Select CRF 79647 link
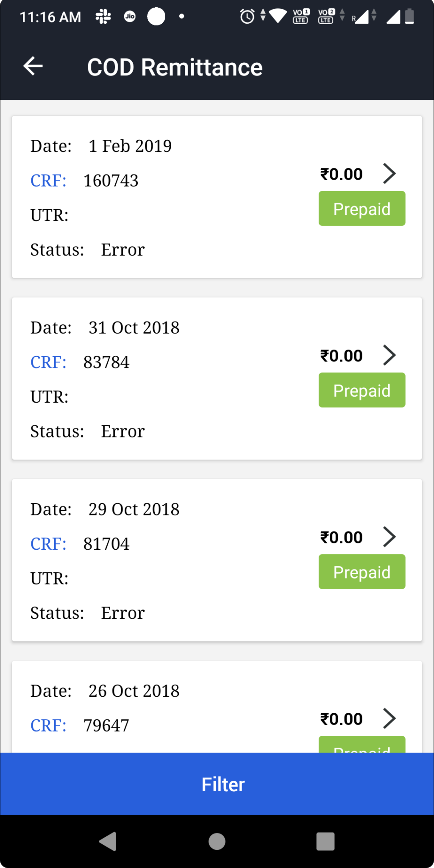The width and height of the screenshot is (434, 868). [x=48, y=725]
